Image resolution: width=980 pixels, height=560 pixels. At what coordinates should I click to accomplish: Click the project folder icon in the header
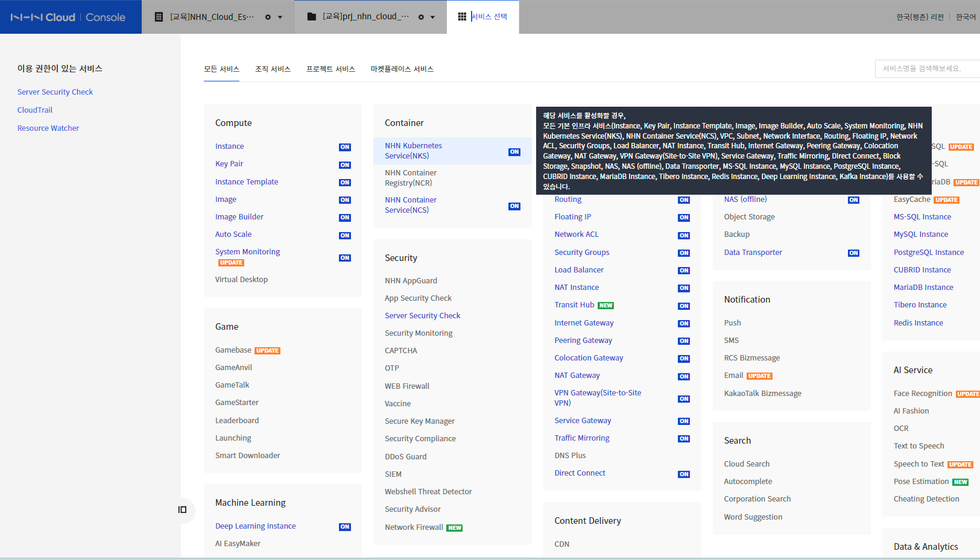click(x=312, y=17)
